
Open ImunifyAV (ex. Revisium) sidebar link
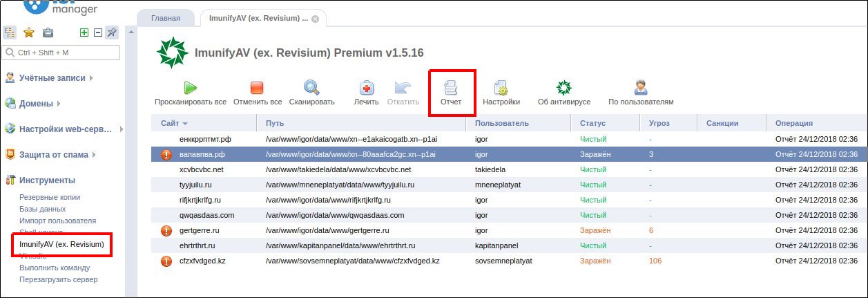coord(61,244)
